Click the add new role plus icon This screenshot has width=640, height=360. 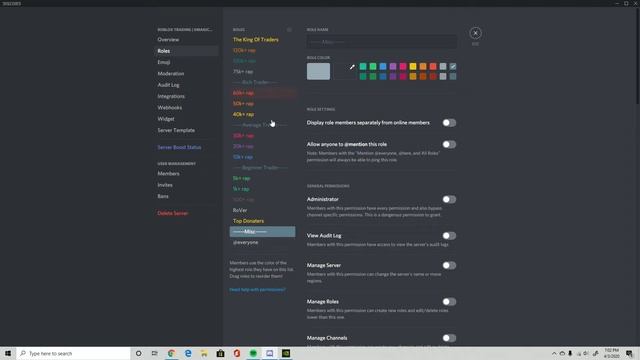[289, 29]
